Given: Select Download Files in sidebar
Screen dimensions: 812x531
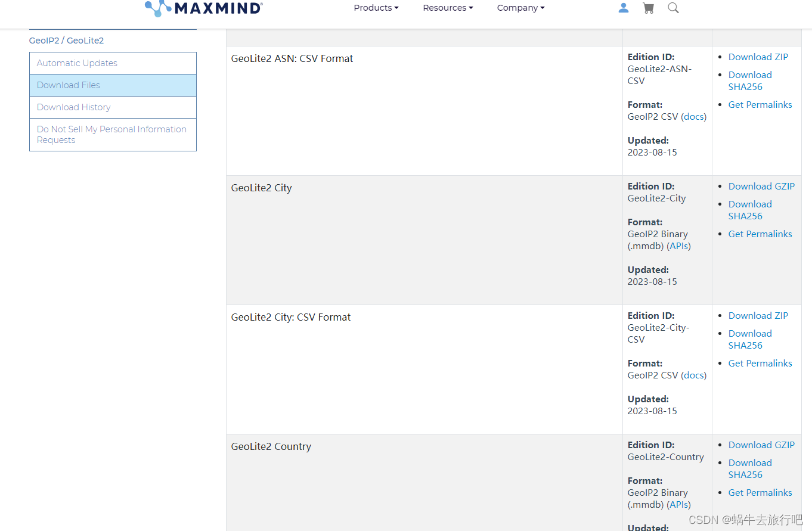Looking at the screenshot, I should tap(113, 85).
